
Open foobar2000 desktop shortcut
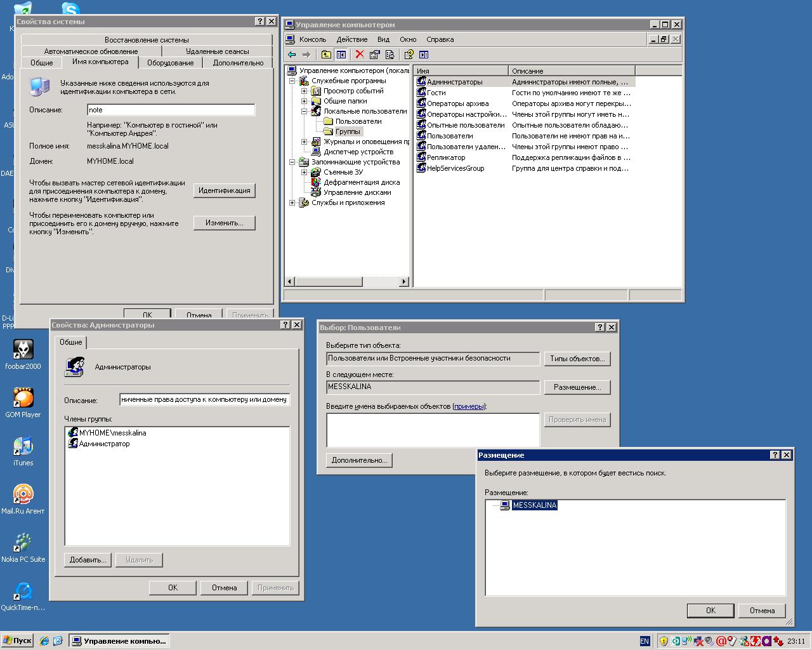pos(23,350)
